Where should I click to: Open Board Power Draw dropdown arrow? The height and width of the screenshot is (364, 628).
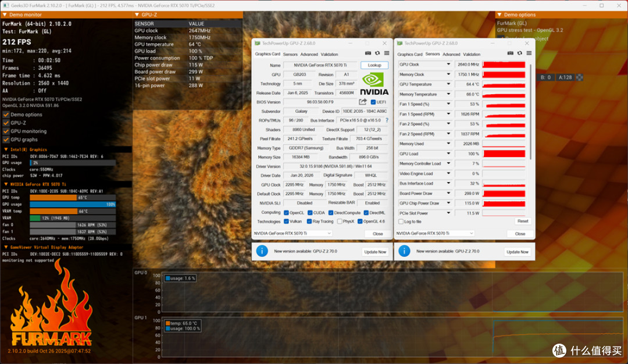(x=448, y=193)
